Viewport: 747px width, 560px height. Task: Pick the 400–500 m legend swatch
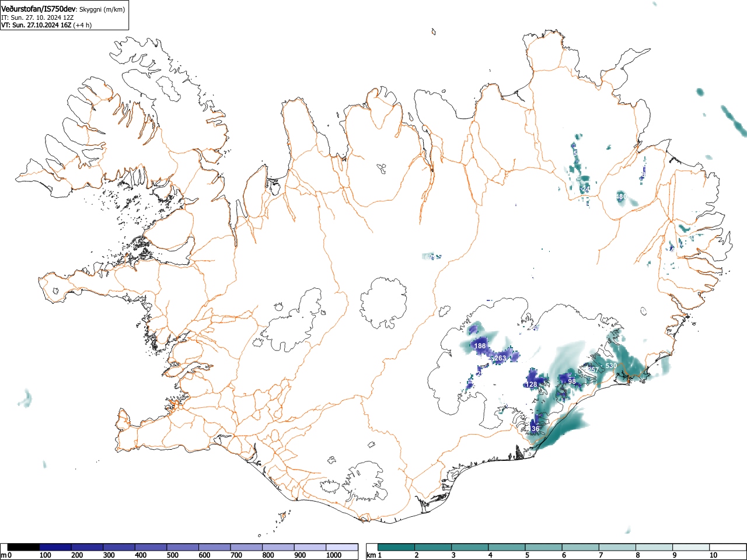coord(151,547)
